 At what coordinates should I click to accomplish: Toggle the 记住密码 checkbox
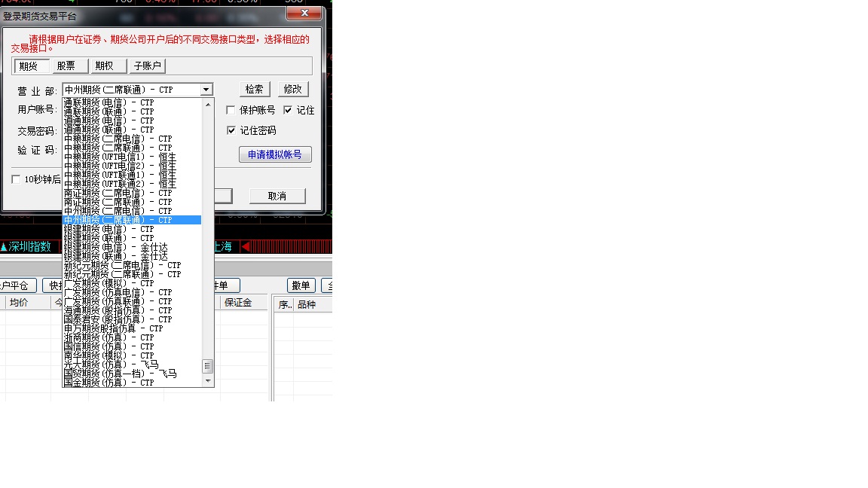tap(231, 130)
